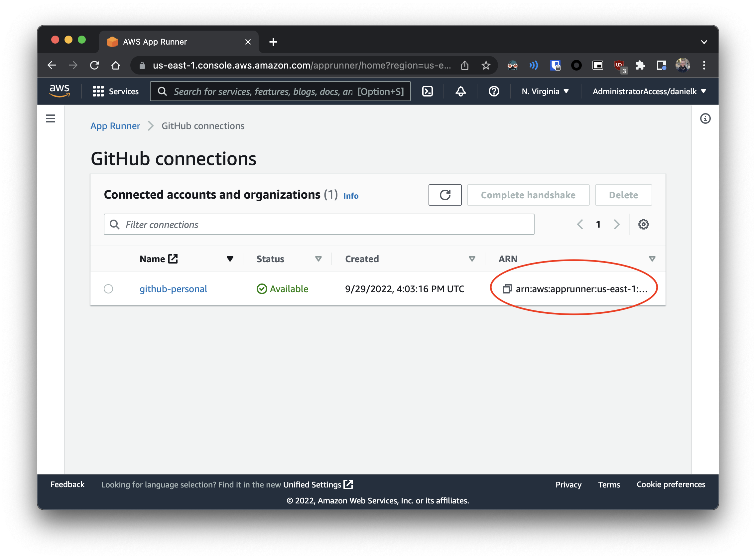The width and height of the screenshot is (756, 559).
Task: Open table preferences gear icon
Action: coord(643,224)
